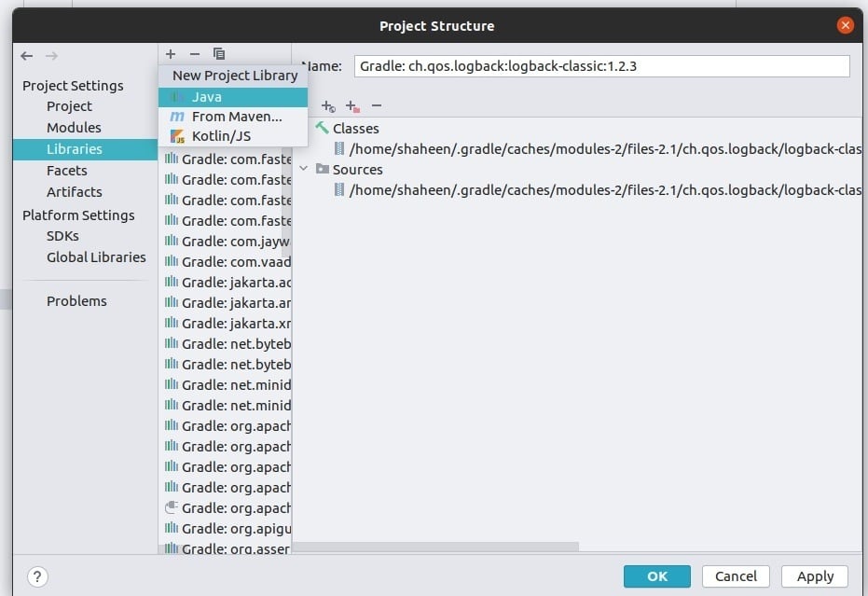This screenshot has height=596, width=868.
Task: Click jar icon under Sources path
Action: click(339, 190)
